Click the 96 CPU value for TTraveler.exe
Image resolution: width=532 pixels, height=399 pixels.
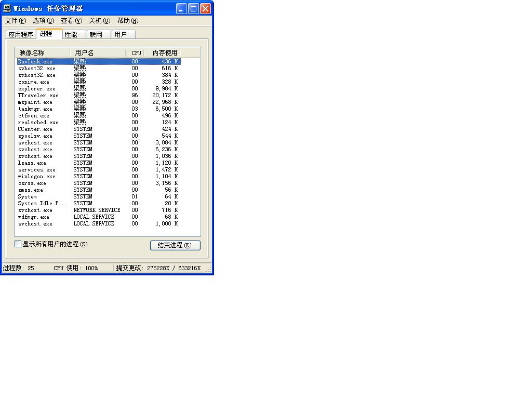(x=135, y=96)
